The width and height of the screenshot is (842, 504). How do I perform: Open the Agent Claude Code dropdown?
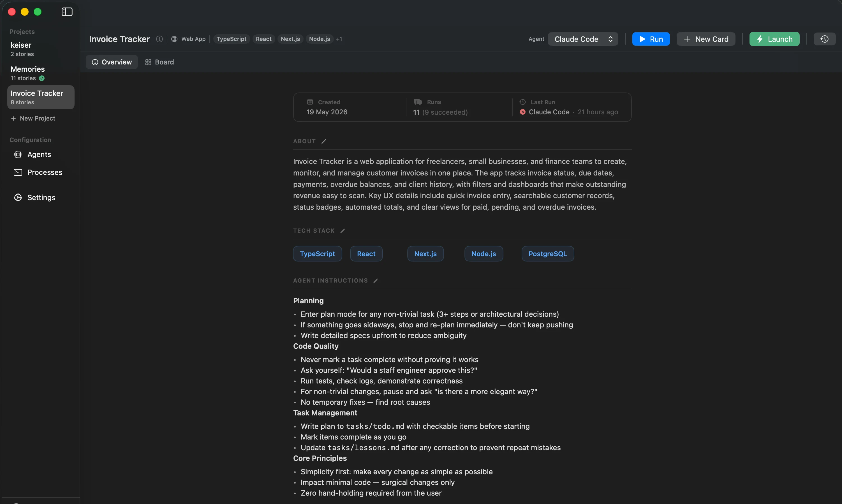pos(583,39)
